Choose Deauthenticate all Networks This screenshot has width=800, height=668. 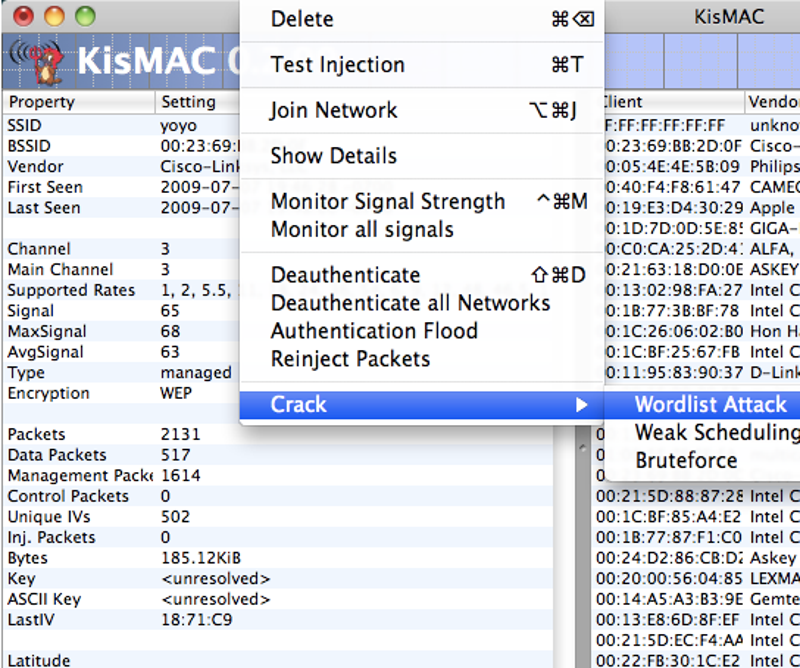point(421,303)
